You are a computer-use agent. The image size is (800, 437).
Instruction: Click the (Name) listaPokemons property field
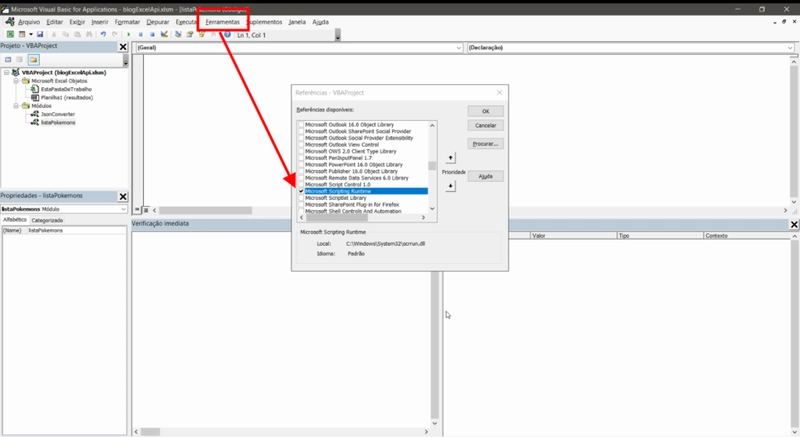tap(77, 230)
